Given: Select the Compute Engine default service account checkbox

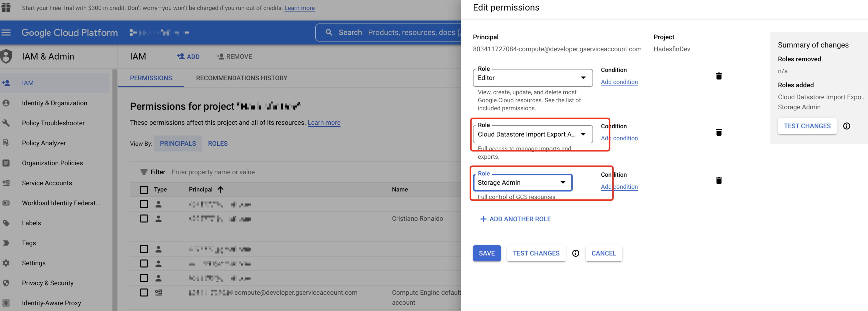Looking at the screenshot, I should (x=144, y=292).
